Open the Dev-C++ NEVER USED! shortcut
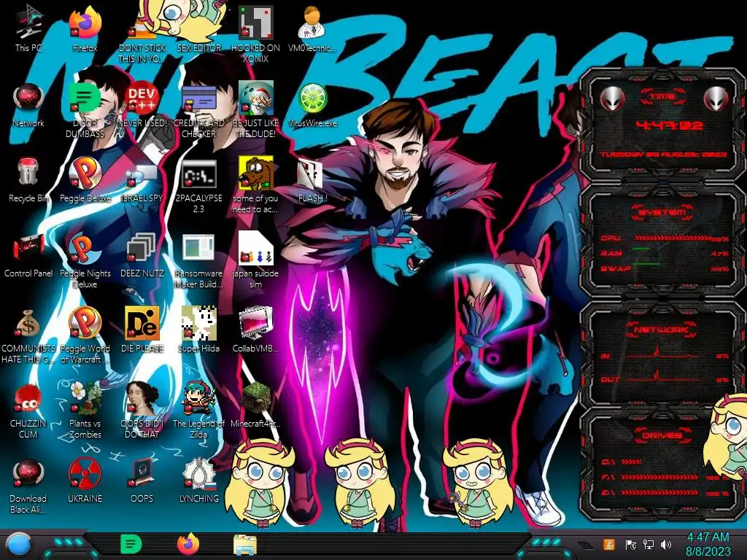This screenshot has height=560, width=747. pos(142,104)
